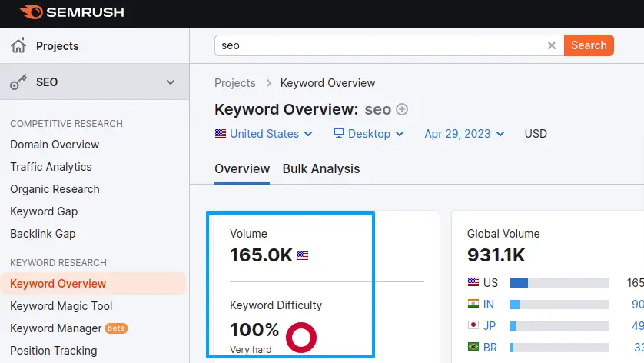
Task: Click the USD currency label
Action: [x=536, y=134]
